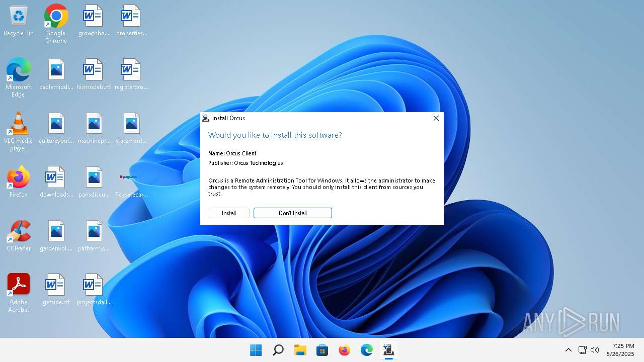Select the cablemiddl... image file
644x362 pixels.
[x=56, y=75]
